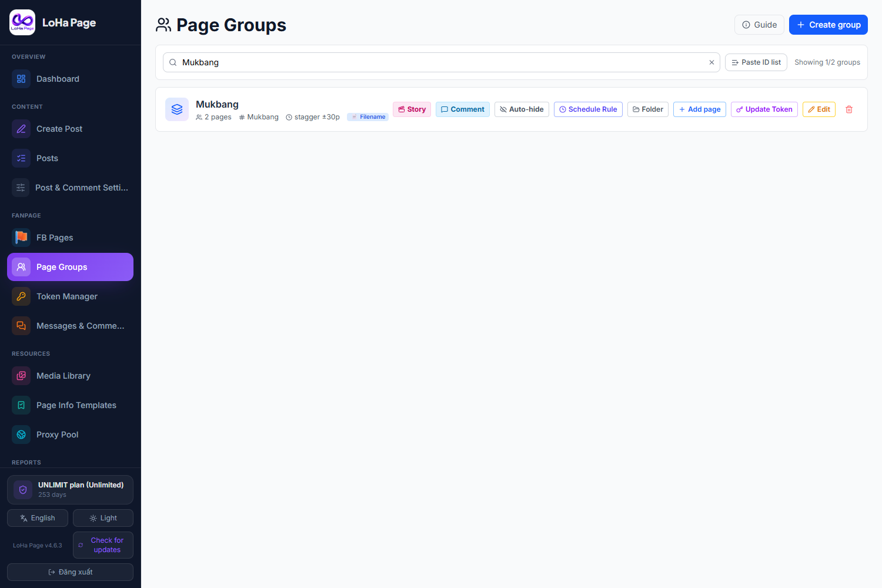
Task: Click the Mukbang group layers icon
Action: point(177,109)
